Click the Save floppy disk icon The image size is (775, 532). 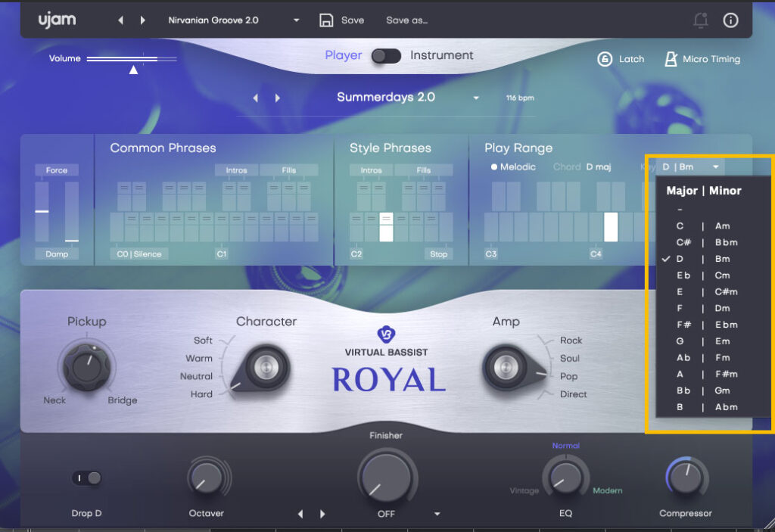click(326, 20)
